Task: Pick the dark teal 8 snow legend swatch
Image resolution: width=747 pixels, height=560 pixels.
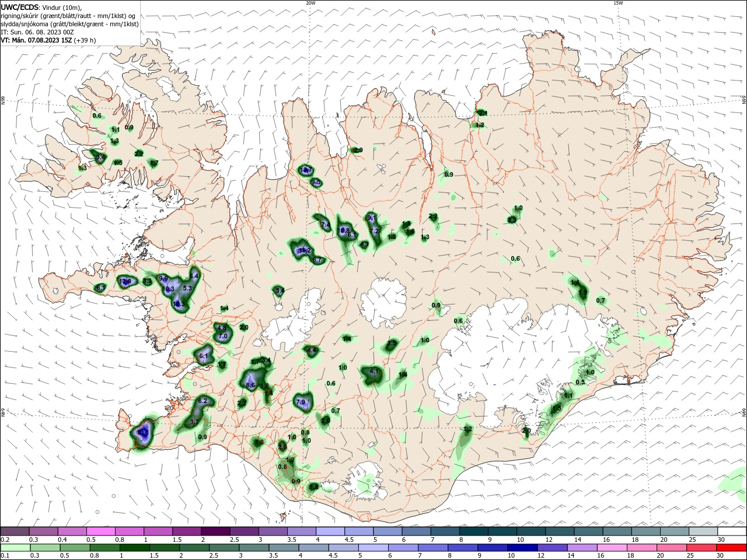Action: [474, 531]
